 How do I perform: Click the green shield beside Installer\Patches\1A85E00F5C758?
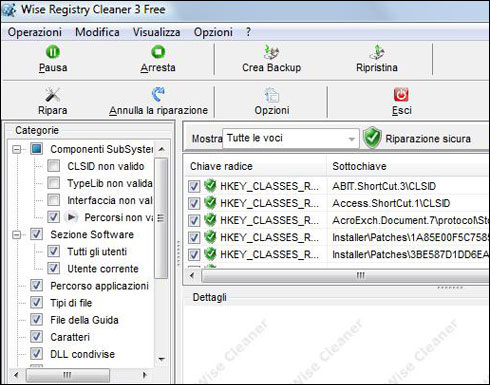pos(210,237)
